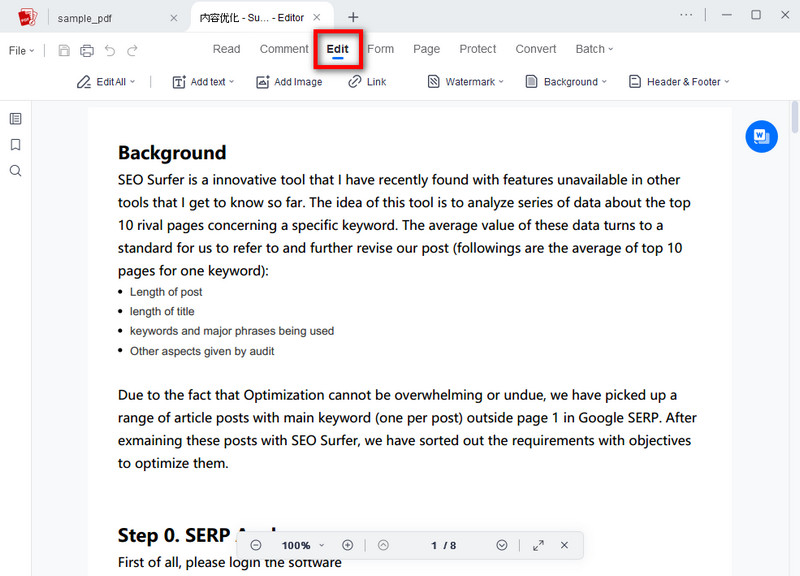Click the 'Step 0. SERP' heading
Screen dimensions: 800x576
[174, 535]
